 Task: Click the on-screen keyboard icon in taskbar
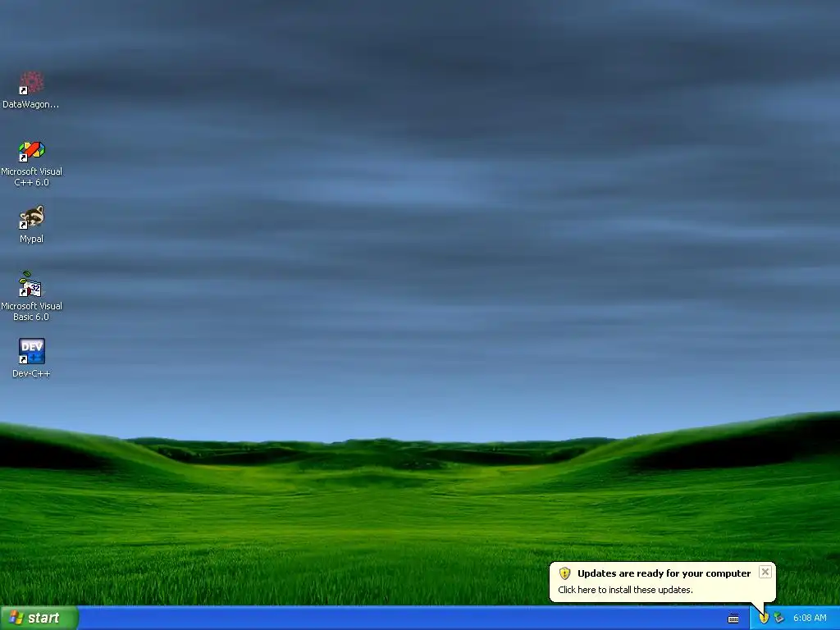pyautogui.click(x=733, y=619)
